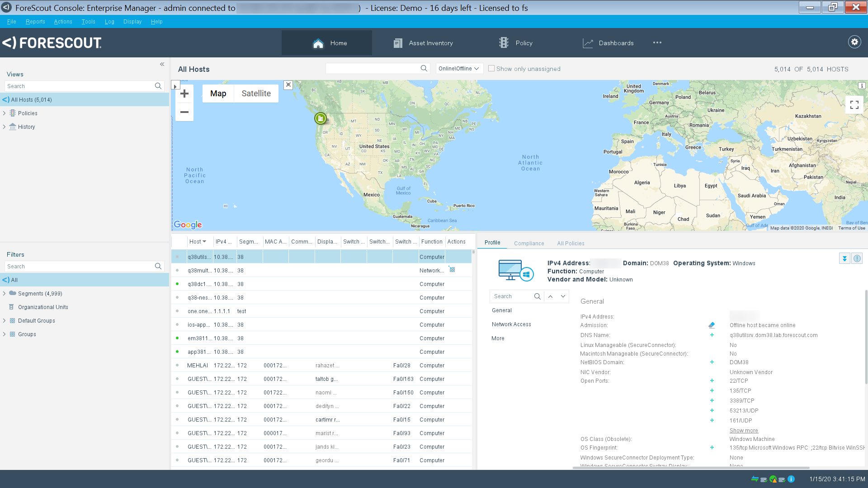Click the action icon in q38mult row
The width and height of the screenshot is (868, 488).
click(452, 270)
